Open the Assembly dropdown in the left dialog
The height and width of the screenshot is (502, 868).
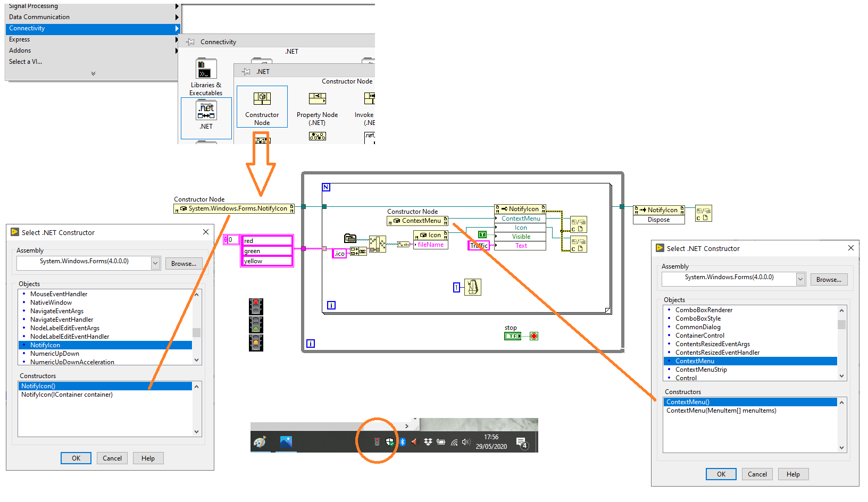click(x=155, y=263)
